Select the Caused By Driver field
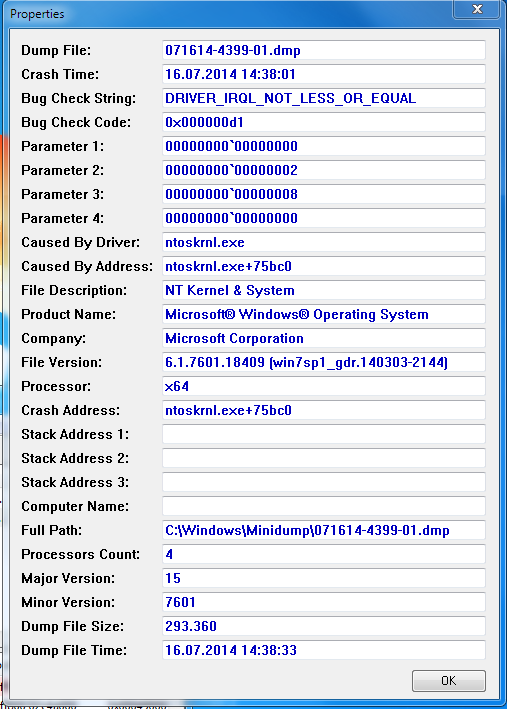This screenshot has height=709, width=507. tap(324, 242)
